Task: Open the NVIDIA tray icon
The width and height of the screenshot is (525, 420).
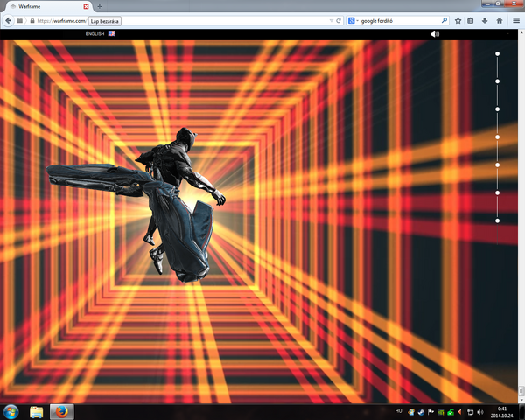Action: (x=441, y=412)
